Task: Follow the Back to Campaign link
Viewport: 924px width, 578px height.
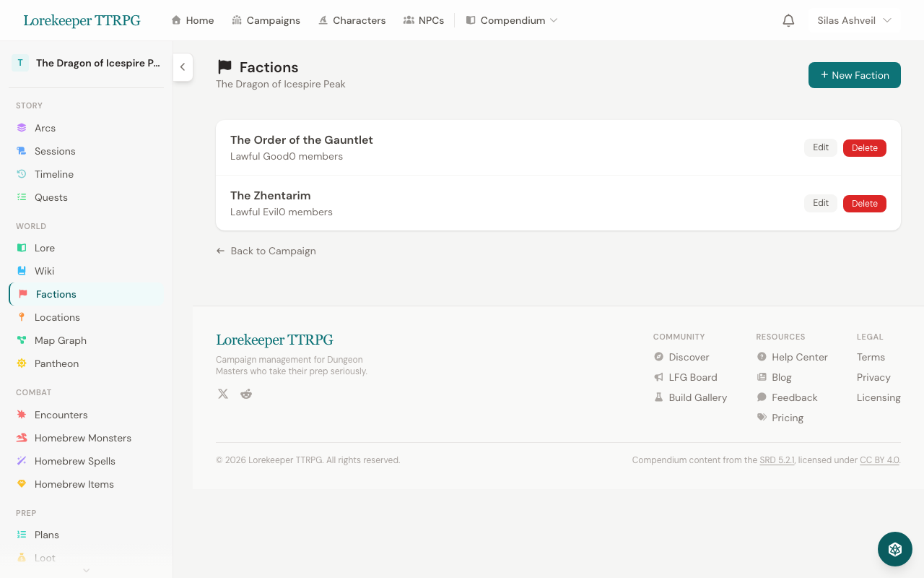Action: point(266,251)
